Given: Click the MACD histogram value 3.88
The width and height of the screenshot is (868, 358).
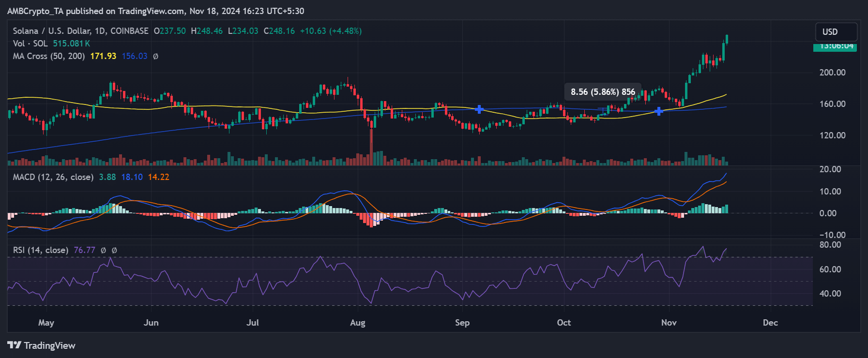Looking at the screenshot, I should coord(107,177).
